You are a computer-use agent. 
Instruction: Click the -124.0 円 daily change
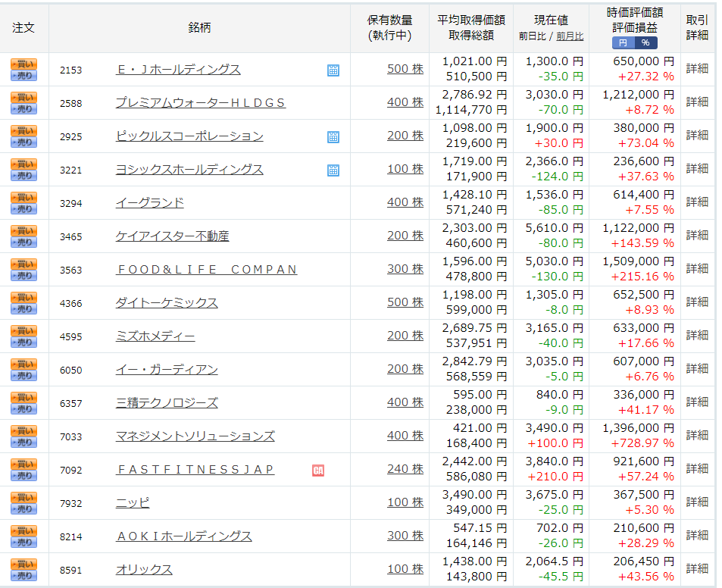[557, 177]
